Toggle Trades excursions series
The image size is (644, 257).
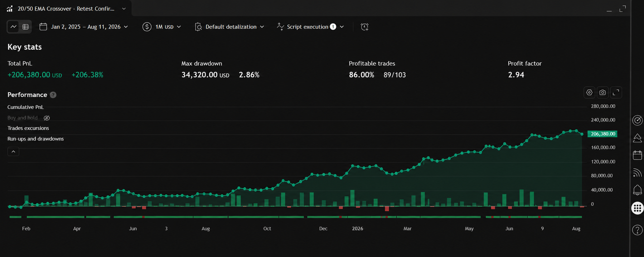pyautogui.click(x=28, y=128)
